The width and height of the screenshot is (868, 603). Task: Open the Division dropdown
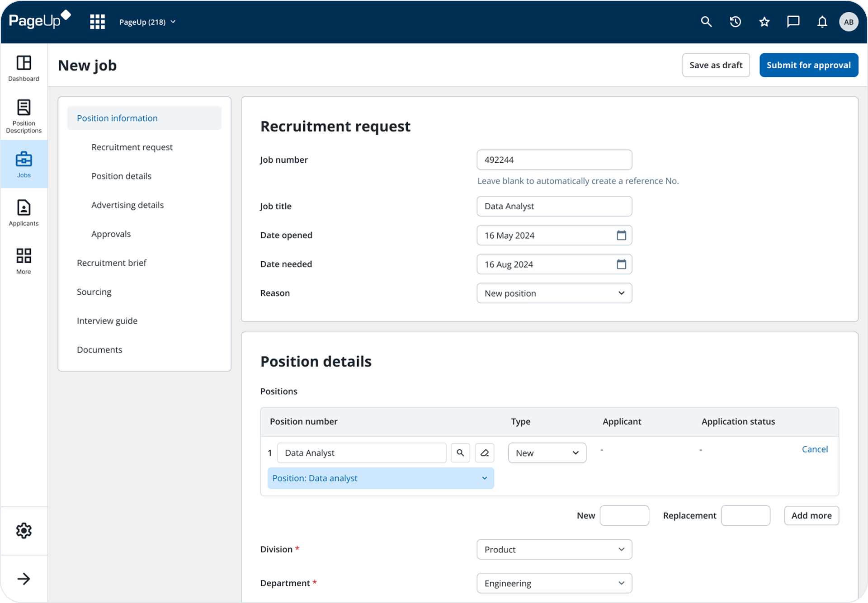click(x=554, y=549)
